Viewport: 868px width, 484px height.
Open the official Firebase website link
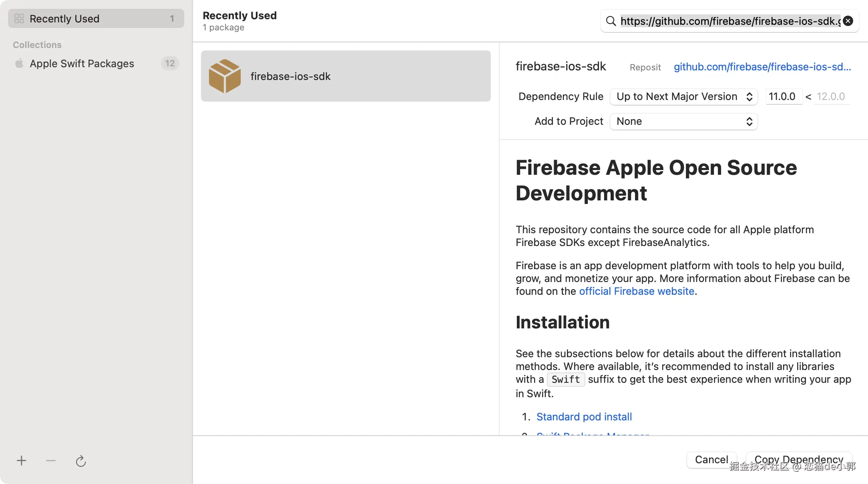click(637, 291)
